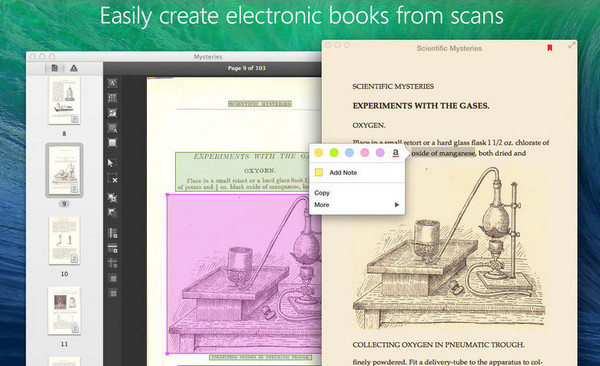Select the draw Table area tool
Viewport: 600px width, 366px height.
coord(112,98)
